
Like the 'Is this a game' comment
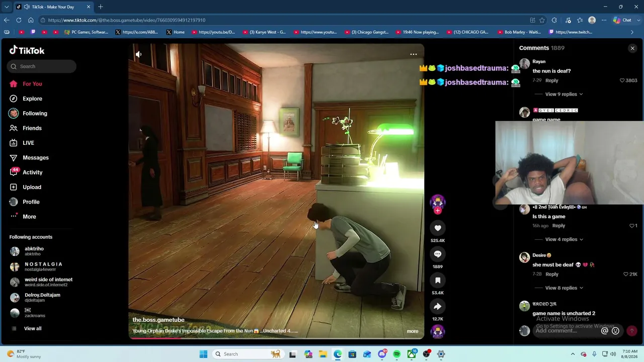632,226
